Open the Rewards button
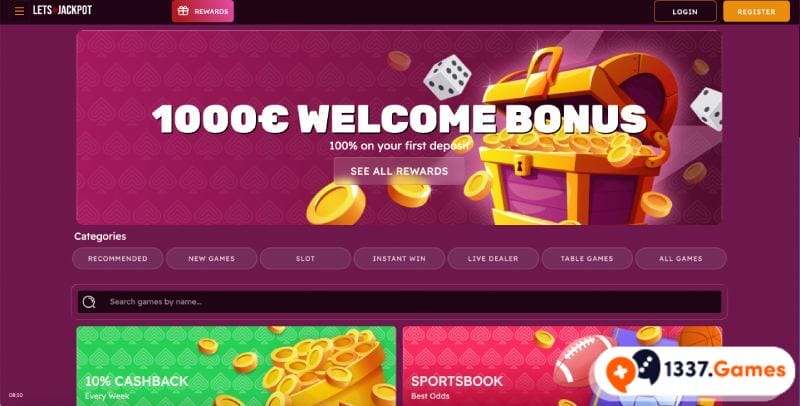 pyautogui.click(x=203, y=11)
